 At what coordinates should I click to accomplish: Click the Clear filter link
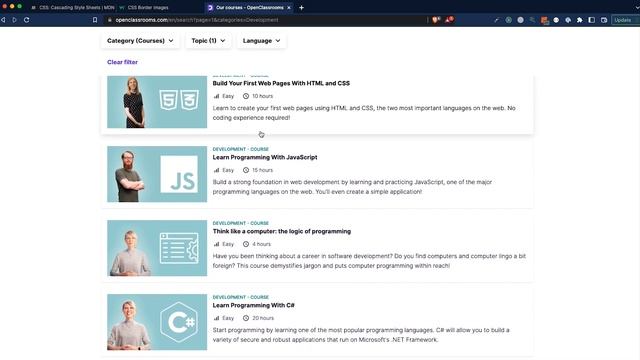(122, 62)
